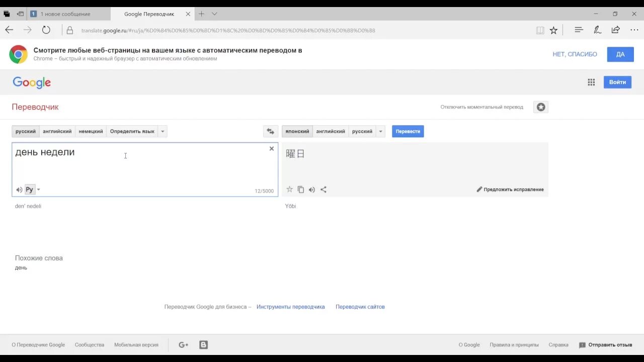Image resolution: width=644 pixels, height=362 pixels.
Task: Select русский as source language
Action: click(x=26, y=131)
